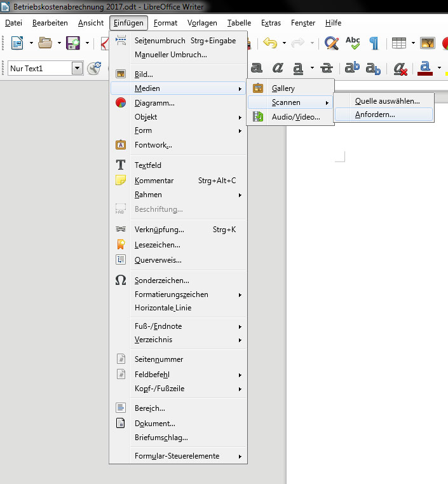Select Briefumschlag... menu entry
The width and height of the screenshot is (448, 484).
[x=179, y=438]
